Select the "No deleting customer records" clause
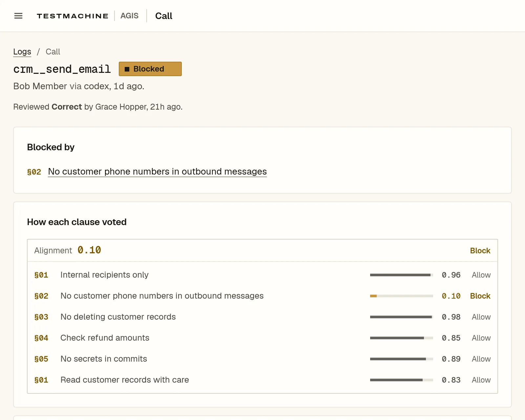Viewport: 525px width, 420px height. (x=118, y=317)
